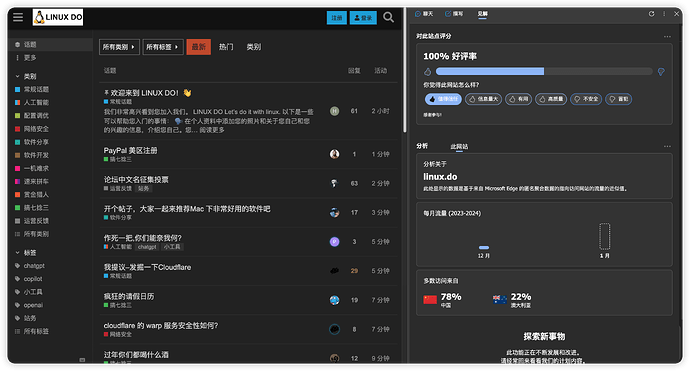Open the 所有类别 dropdown filter

[119, 47]
